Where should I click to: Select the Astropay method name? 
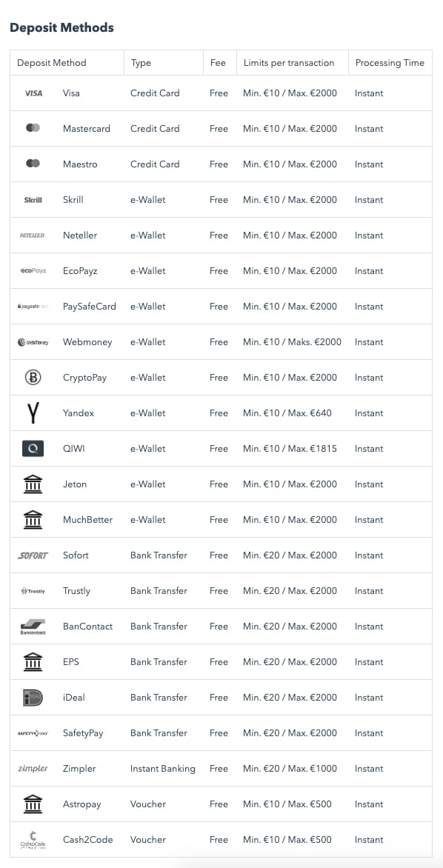[82, 804]
